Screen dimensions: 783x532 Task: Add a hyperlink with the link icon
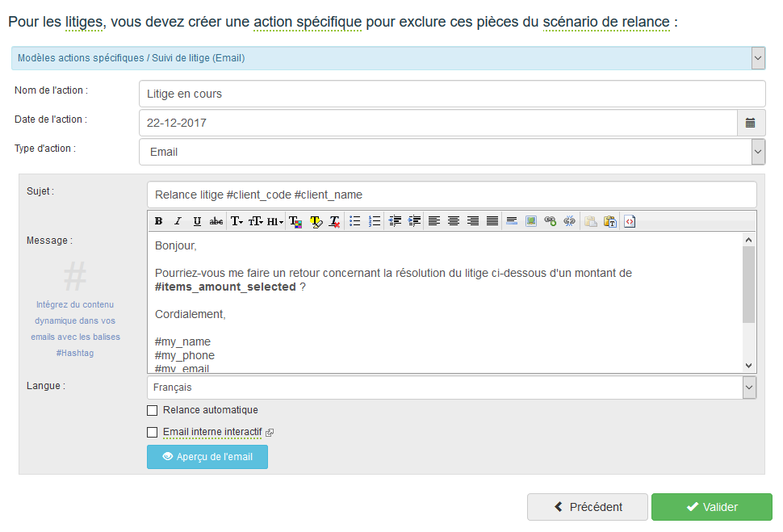[551, 221]
